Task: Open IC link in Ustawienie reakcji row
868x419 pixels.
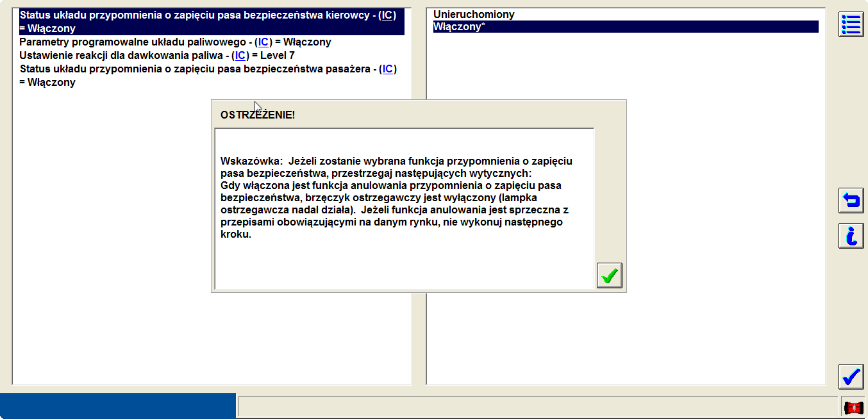Action: click(240, 56)
